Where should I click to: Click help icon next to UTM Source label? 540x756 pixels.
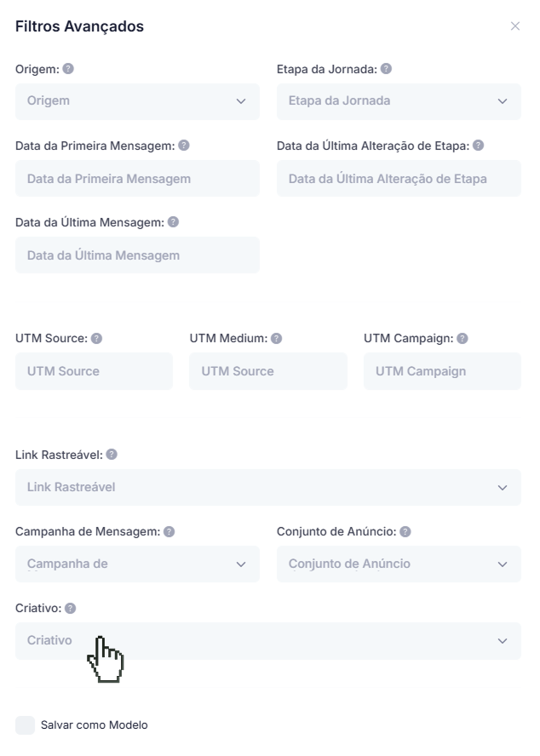[96, 338]
